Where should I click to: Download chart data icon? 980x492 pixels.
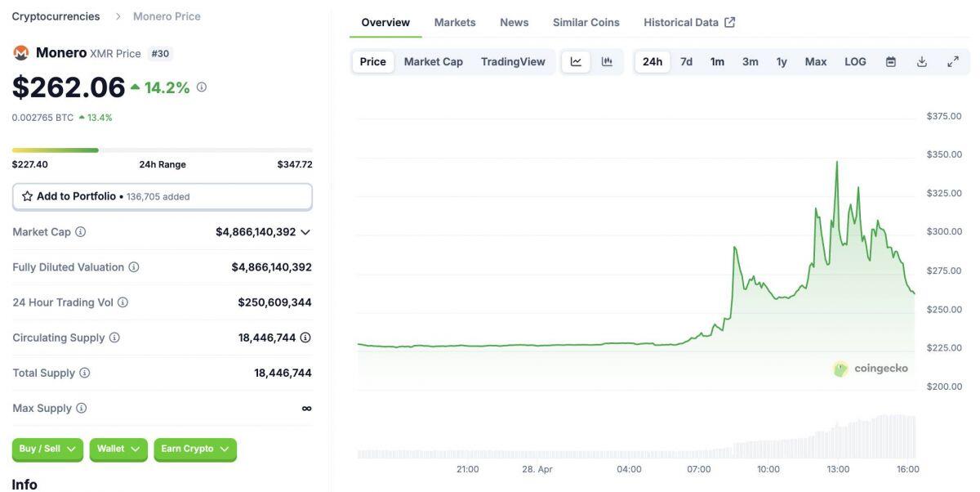pos(922,61)
